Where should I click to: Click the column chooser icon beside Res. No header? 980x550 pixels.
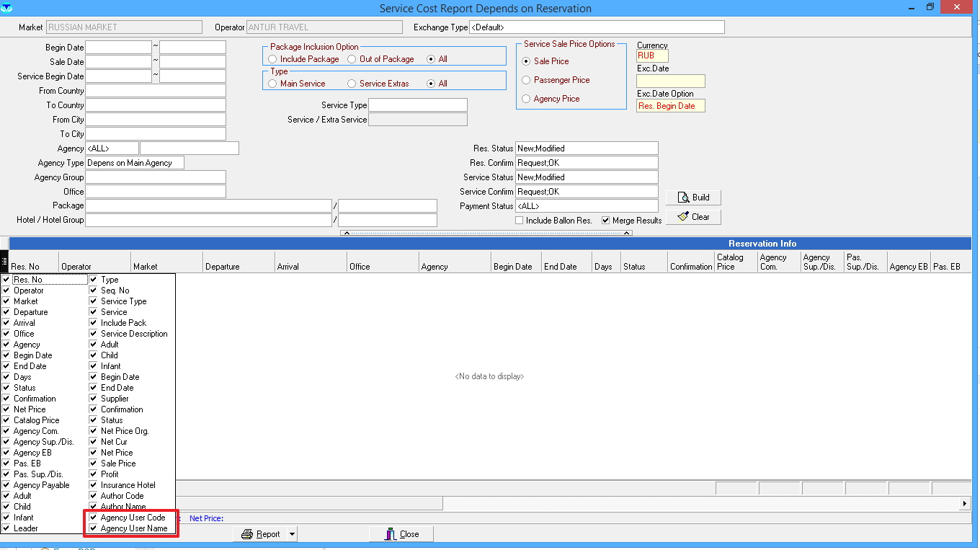(4, 262)
